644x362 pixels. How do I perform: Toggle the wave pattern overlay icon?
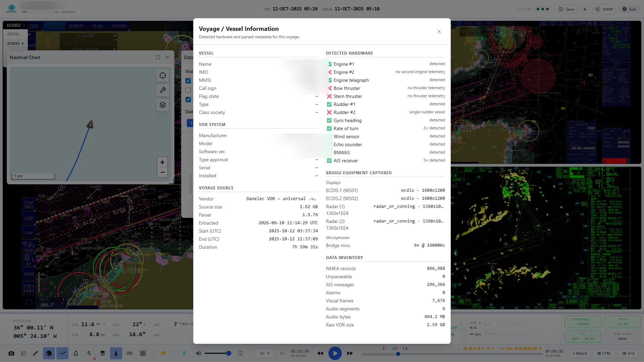coord(129,353)
